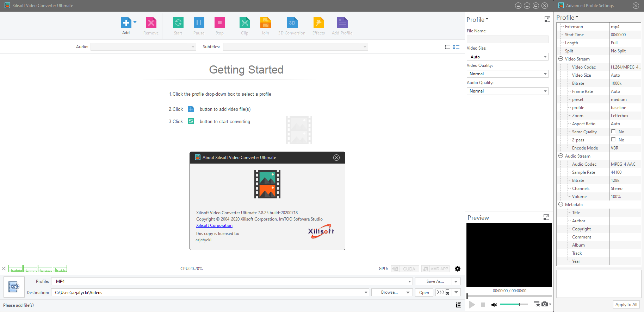Close the Advanced Profile Settings panel

[x=636, y=6]
